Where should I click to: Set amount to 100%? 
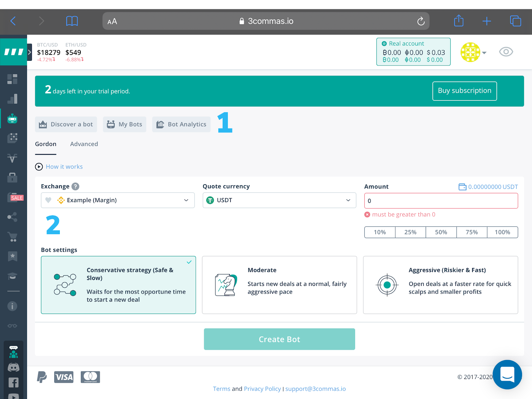tap(502, 232)
